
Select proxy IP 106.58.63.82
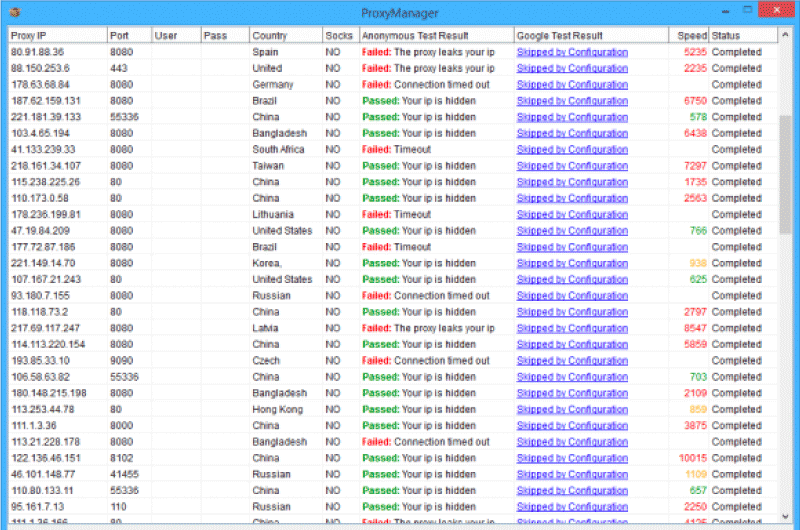(40, 377)
